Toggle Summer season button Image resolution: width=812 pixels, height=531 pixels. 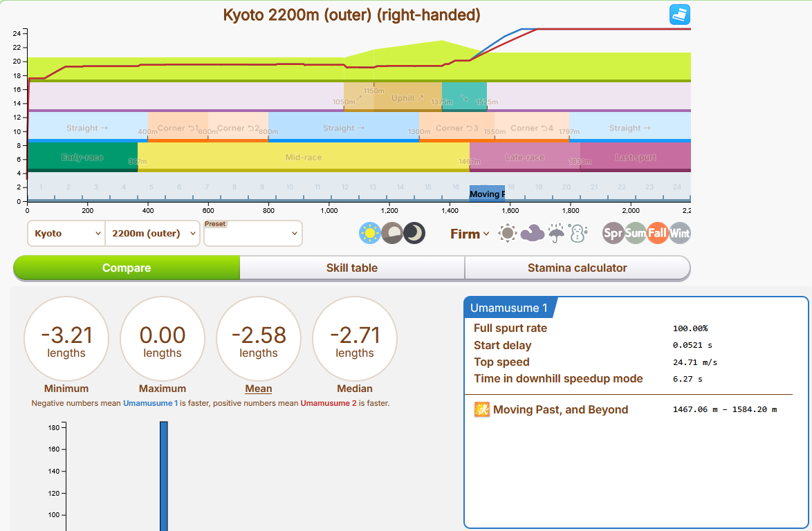click(x=635, y=234)
